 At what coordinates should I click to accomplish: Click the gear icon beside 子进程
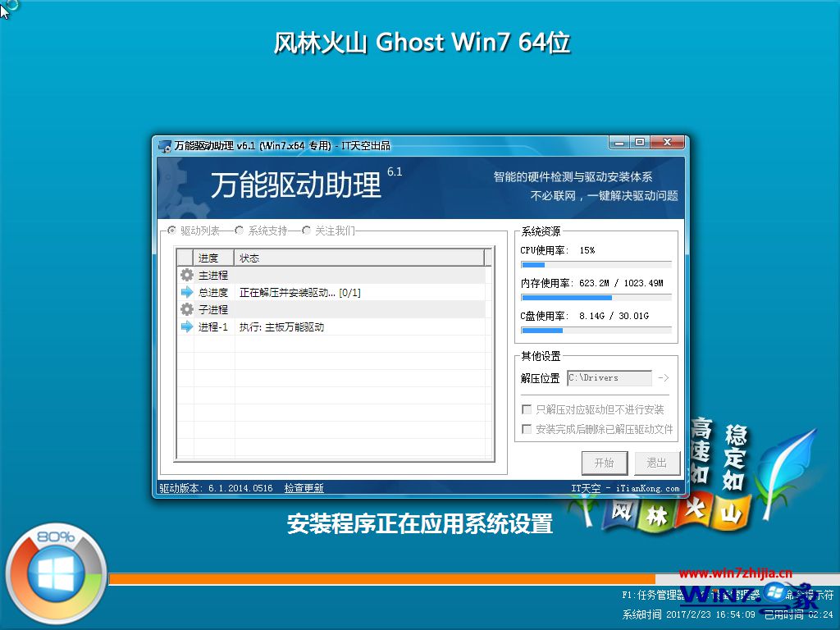point(186,309)
